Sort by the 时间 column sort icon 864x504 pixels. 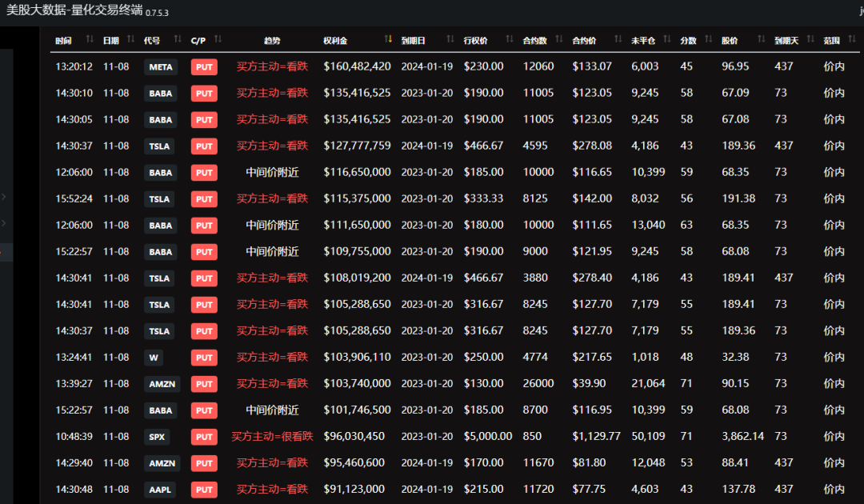pos(90,39)
